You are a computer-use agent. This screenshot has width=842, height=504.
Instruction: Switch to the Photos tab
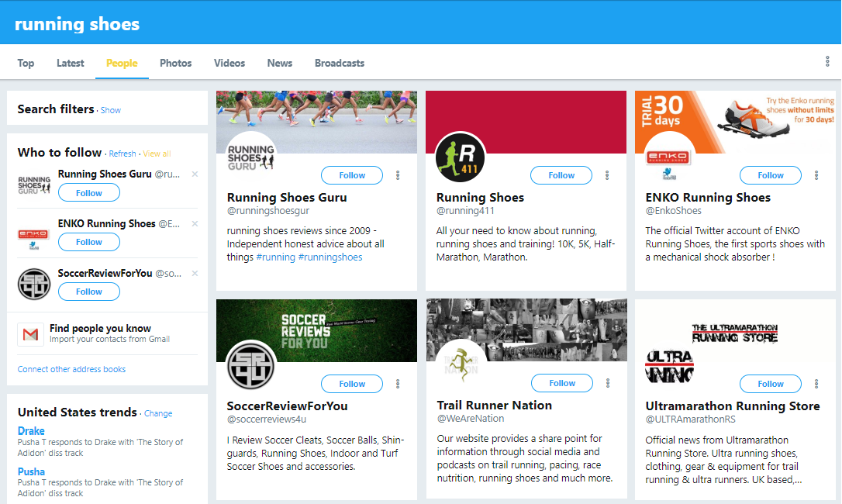(175, 63)
